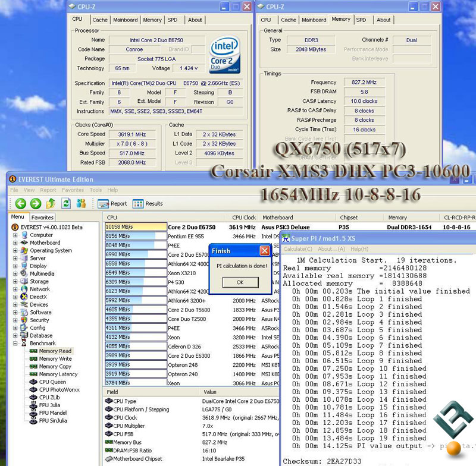Screen dimensions: 476x466
Task: Select the Benchmark hourglass icon
Action: point(24,343)
